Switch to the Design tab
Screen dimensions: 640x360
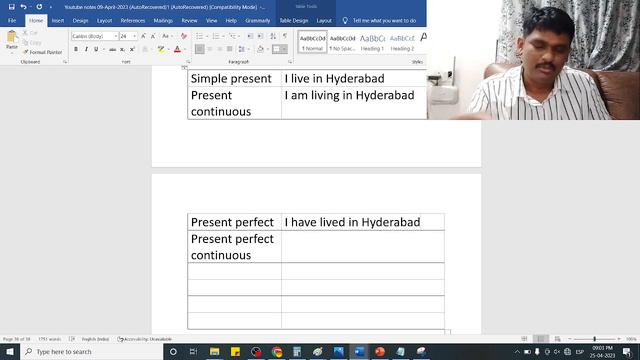tap(80, 20)
